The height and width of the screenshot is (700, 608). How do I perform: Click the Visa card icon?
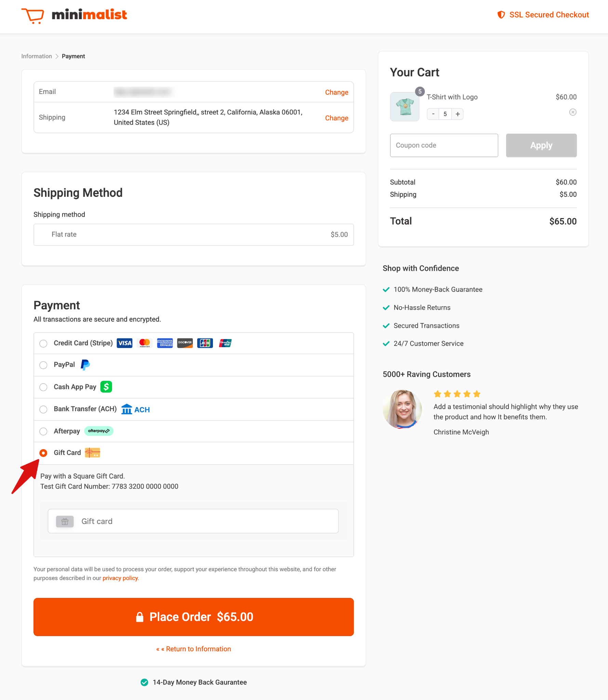tap(124, 343)
